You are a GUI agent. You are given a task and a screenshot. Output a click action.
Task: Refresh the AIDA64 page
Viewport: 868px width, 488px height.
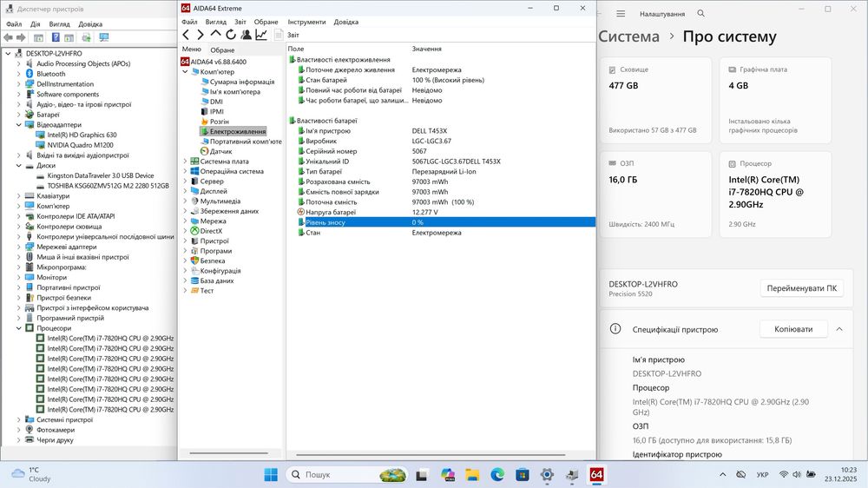point(231,35)
